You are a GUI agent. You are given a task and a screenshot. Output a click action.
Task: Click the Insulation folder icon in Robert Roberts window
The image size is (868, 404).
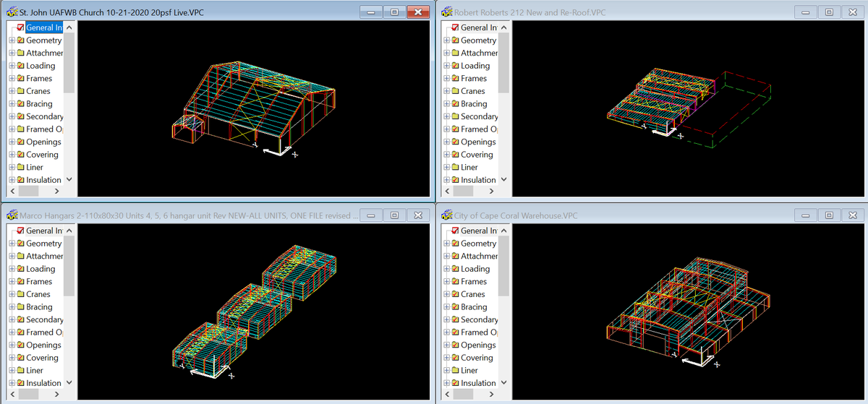455,180
